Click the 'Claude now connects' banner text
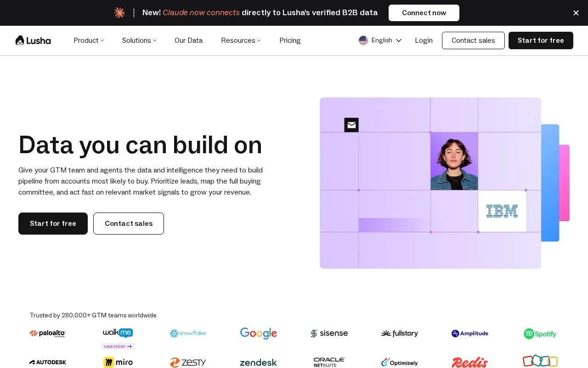588x368 pixels. coord(201,13)
